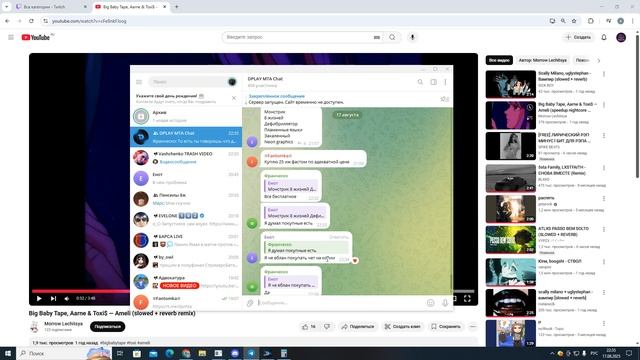Screen dimensions: 640x360
Task: Open options menu for the ЛИРИЧЕСКИЙ РЭП video
Action: (604, 136)
